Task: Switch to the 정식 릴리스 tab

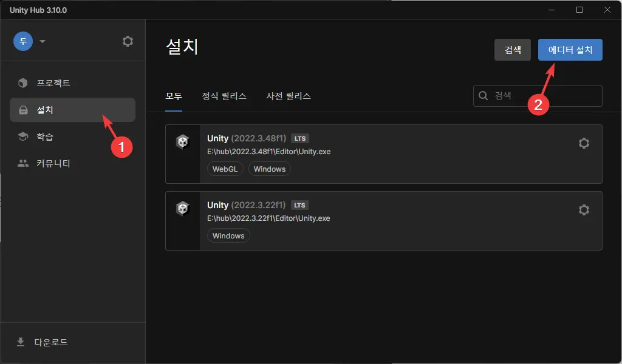Action: [x=224, y=96]
